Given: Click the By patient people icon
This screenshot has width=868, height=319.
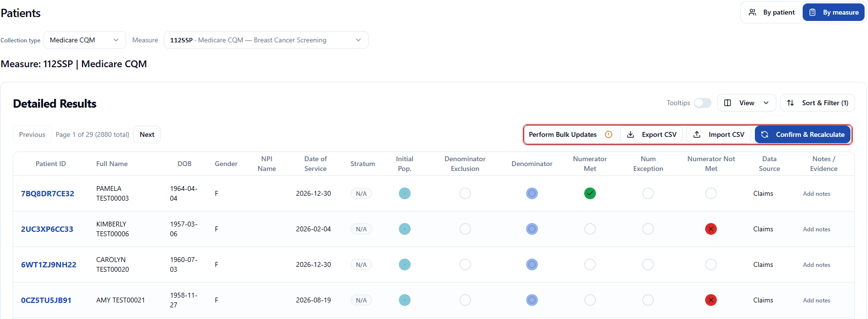Looking at the screenshot, I should pyautogui.click(x=752, y=12).
